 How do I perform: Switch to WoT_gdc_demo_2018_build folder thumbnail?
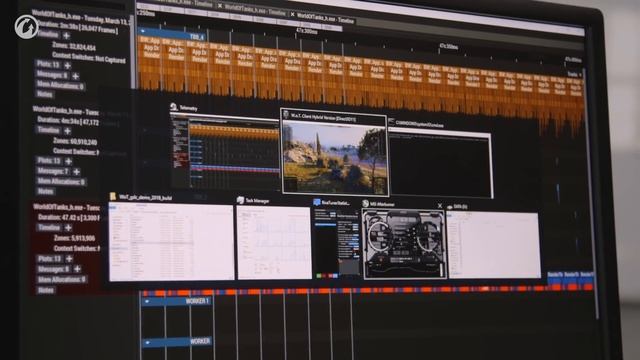point(171,242)
